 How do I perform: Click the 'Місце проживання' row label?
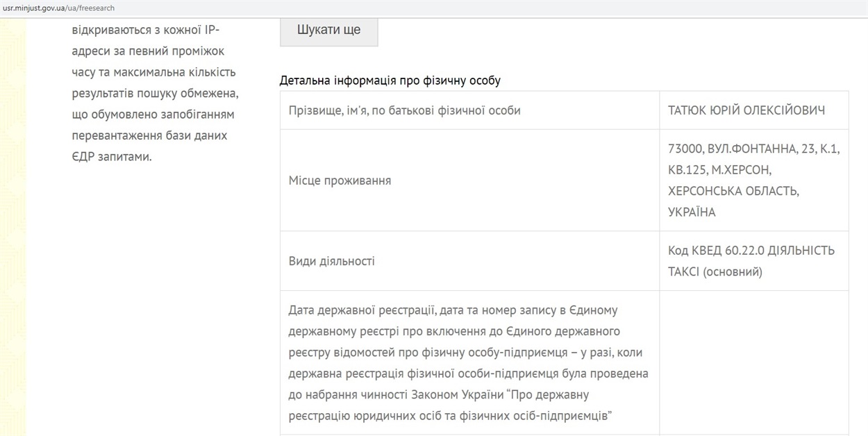pos(340,181)
